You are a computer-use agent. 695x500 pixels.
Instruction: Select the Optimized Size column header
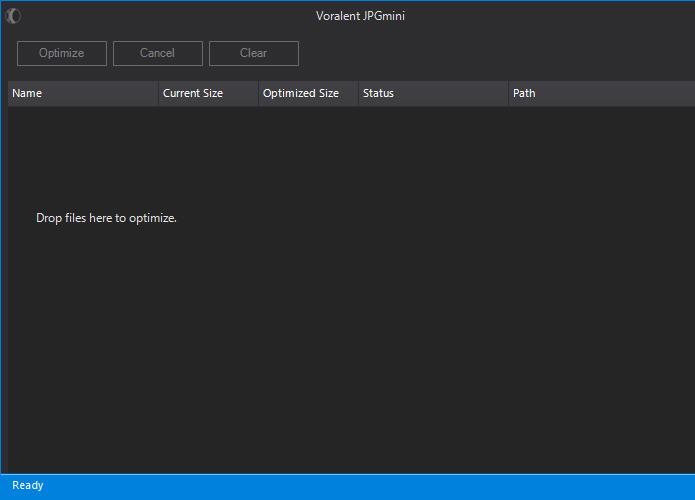[300, 93]
